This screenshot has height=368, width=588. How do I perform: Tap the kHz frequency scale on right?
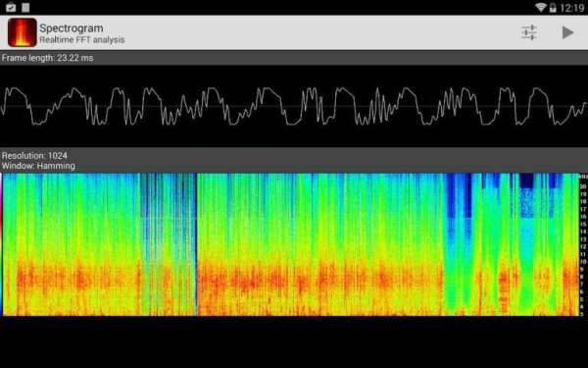point(583,244)
